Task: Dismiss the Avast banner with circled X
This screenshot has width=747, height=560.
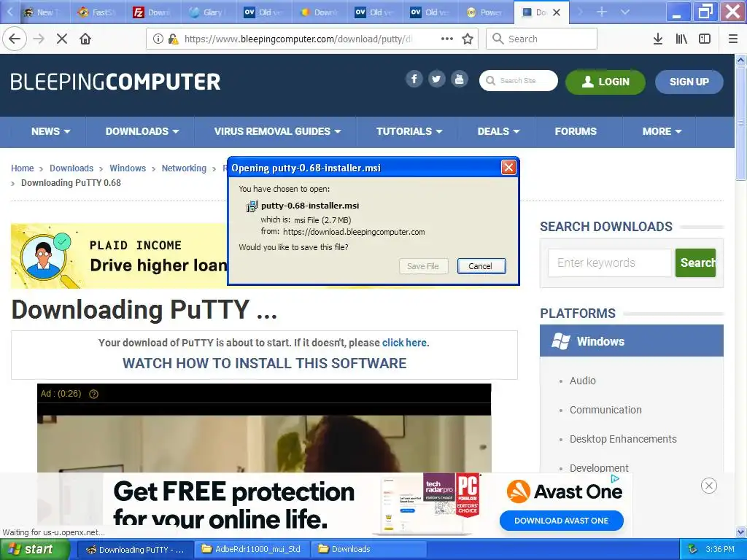Action: tap(709, 486)
